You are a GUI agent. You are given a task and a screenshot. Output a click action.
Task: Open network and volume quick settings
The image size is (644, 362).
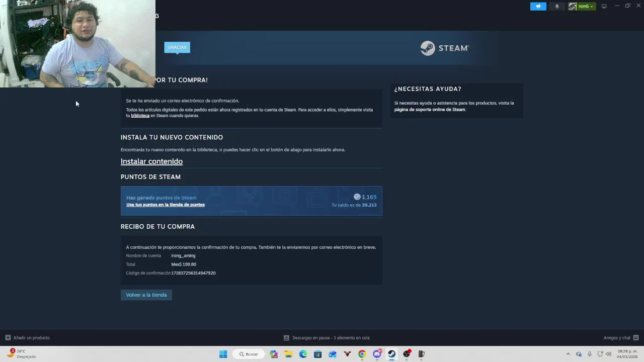[x=604, y=354]
